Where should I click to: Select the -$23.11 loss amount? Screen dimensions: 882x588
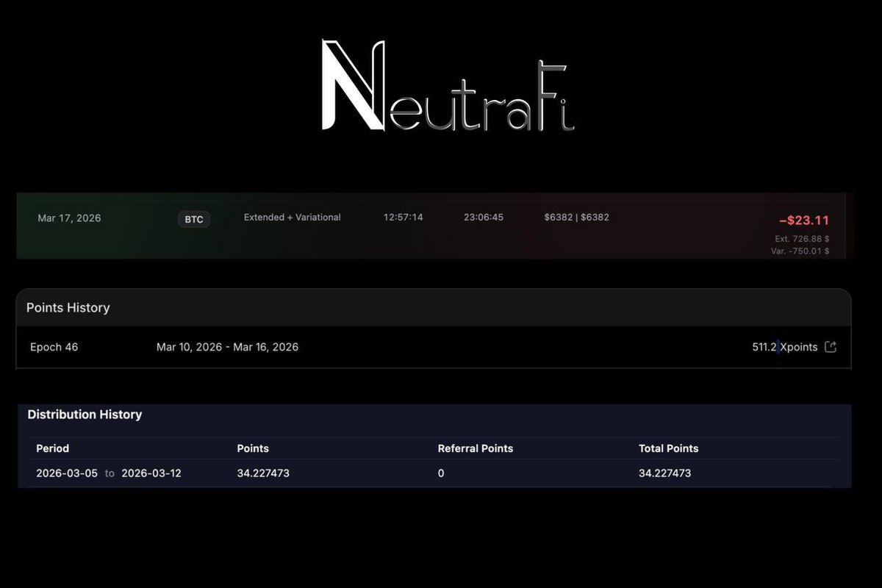[804, 220]
